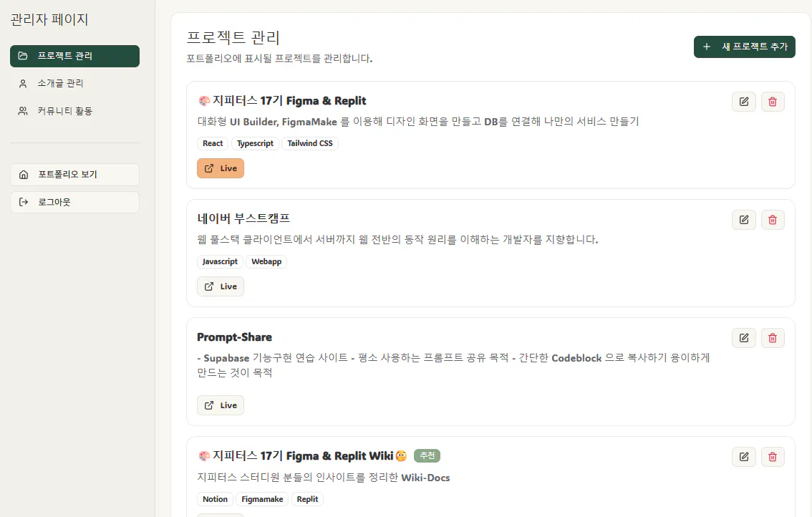The height and width of the screenshot is (517, 812).
Task: Open the Live link for Prompt-Share
Action: point(221,405)
